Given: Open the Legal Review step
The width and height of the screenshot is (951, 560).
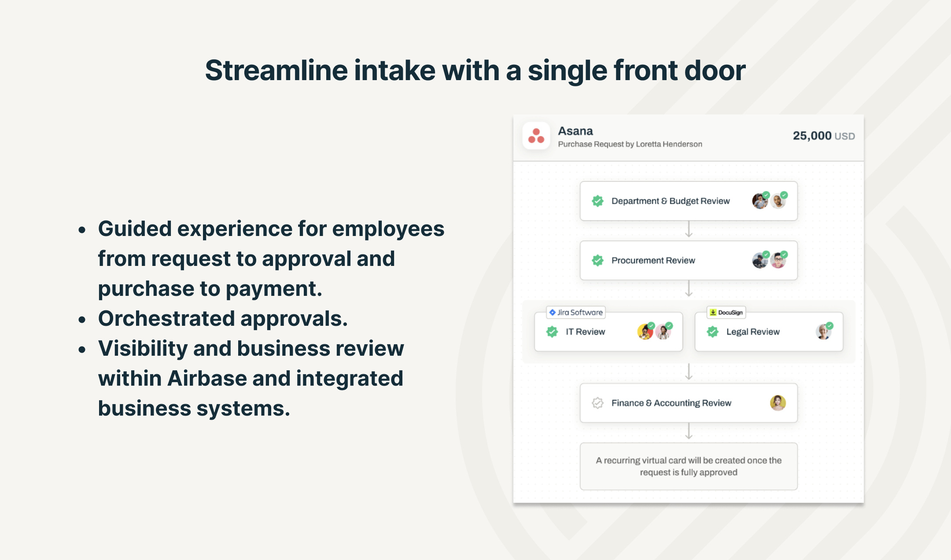Looking at the screenshot, I should 769,332.
